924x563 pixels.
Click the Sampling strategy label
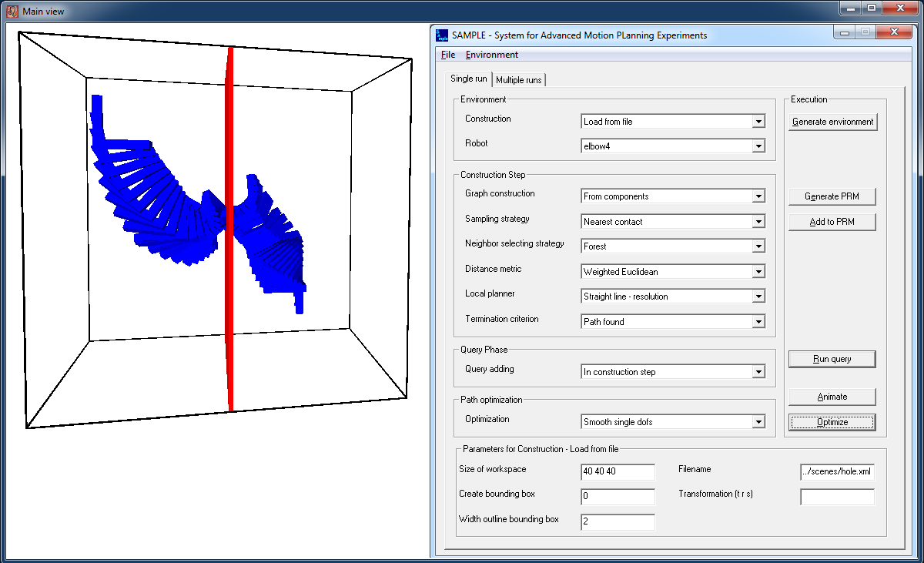click(x=497, y=219)
